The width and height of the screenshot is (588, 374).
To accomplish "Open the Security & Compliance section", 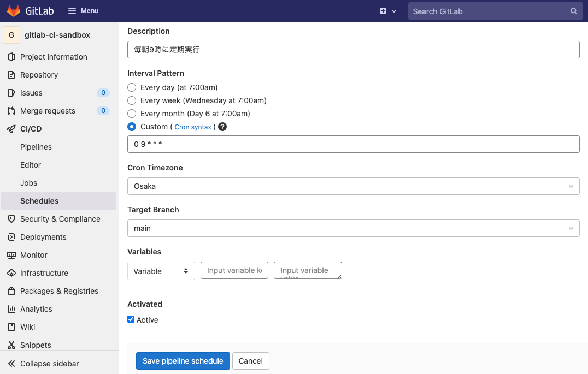I will (11, 218).
